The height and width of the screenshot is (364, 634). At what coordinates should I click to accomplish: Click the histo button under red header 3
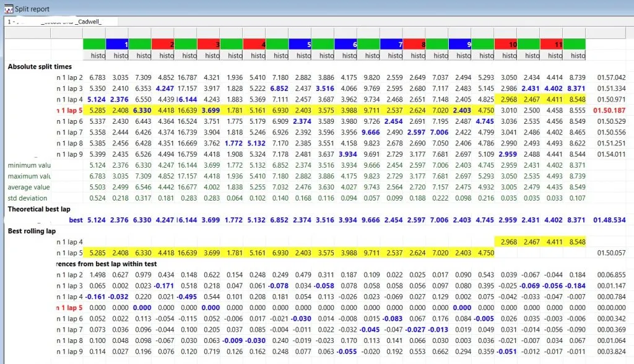(x=209, y=56)
